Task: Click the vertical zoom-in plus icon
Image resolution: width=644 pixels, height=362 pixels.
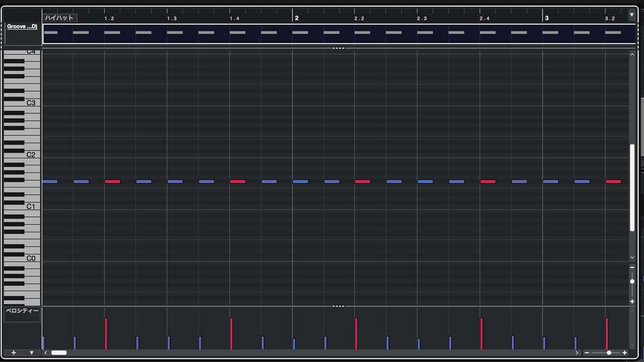Action: tap(632, 301)
